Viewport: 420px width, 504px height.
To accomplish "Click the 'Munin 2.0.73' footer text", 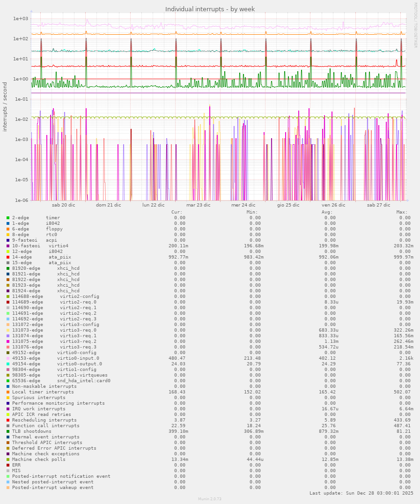I will (210, 499).
